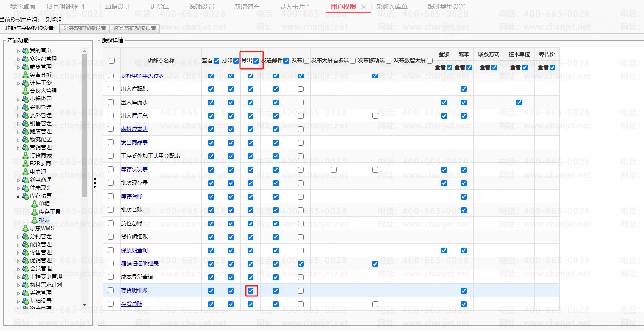Click the 京东WMS tree icon
This screenshot has width=644, height=331.
26,228
